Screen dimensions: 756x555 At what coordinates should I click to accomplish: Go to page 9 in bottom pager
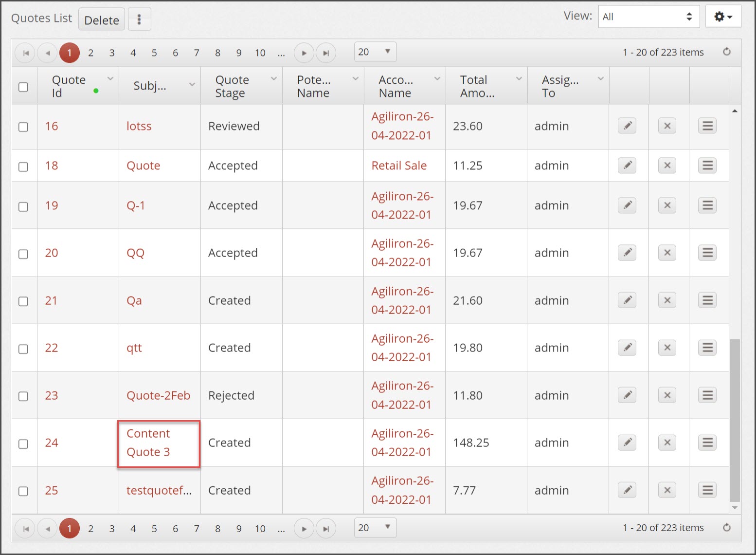239,529
